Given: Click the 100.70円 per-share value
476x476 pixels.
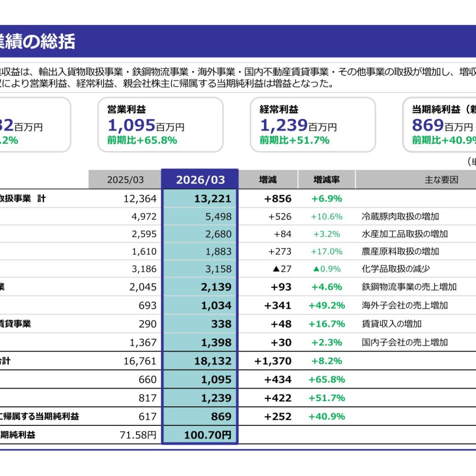Looking at the screenshot, I should click(208, 435).
